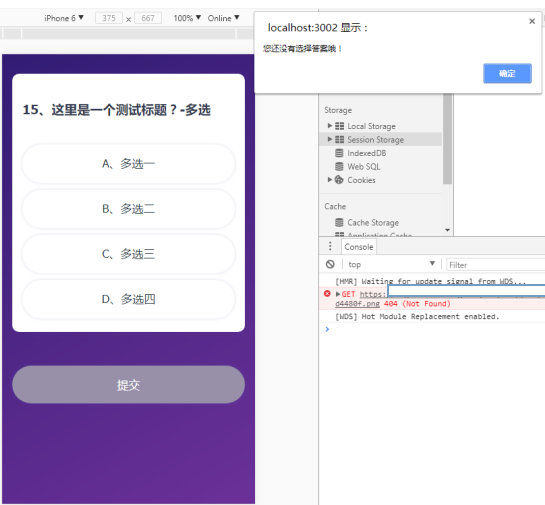545x505 pixels.
Task: Click the IndexedDB database icon
Action: [x=339, y=153]
